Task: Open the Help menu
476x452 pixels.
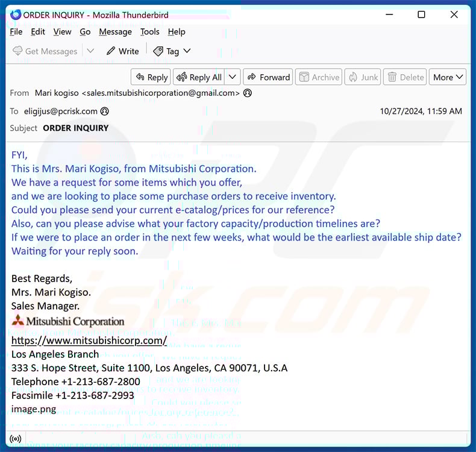Action: click(177, 32)
